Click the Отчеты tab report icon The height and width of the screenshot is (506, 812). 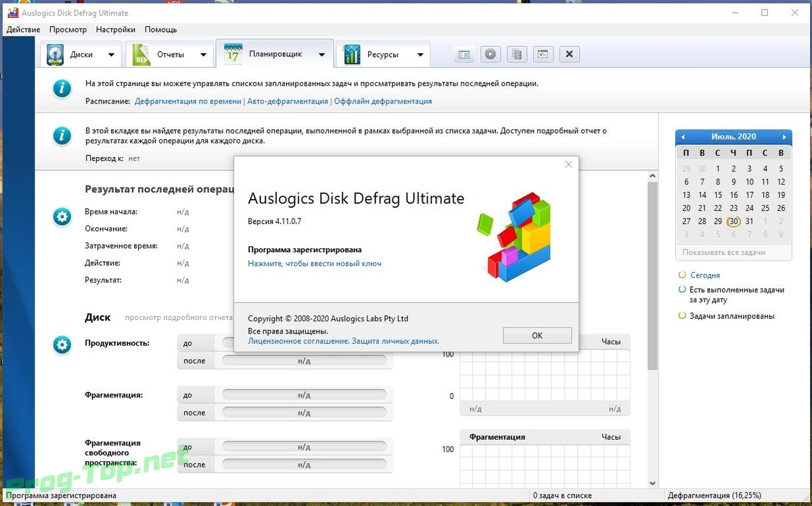pos(141,54)
